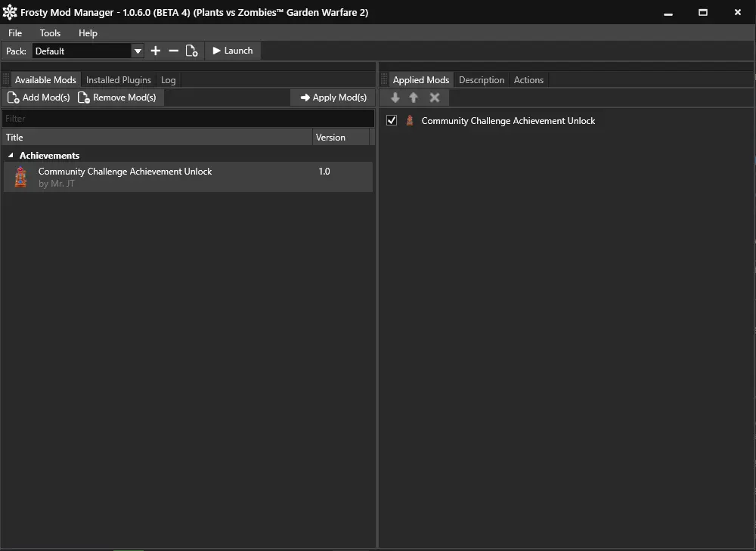Move applied mod up with arrow icon
Image resolution: width=756 pixels, height=551 pixels.
pyautogui.click(x=414, y=98)
